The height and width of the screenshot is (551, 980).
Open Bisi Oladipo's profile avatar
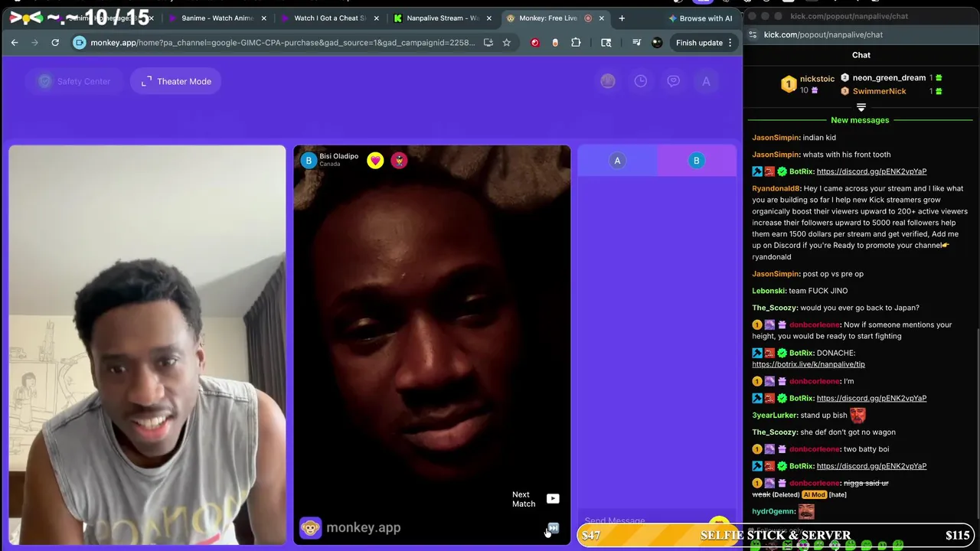(x=309, y=160)
